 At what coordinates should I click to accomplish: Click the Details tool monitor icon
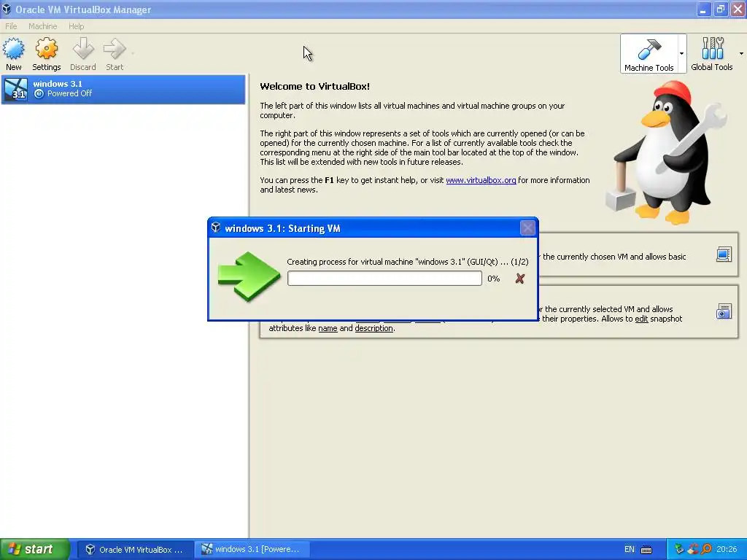tap(724, 254)
